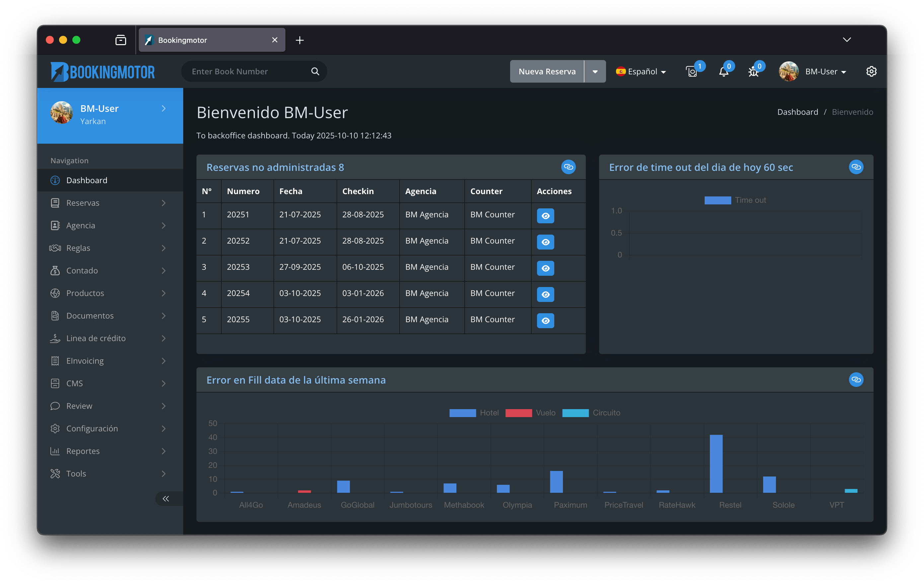Open the Español language dropdown

(x=641, y=71)
